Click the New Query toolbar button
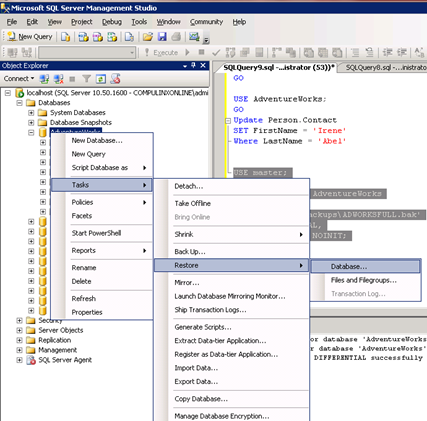This screenshot has width=427, height=421. coord(30,37)
